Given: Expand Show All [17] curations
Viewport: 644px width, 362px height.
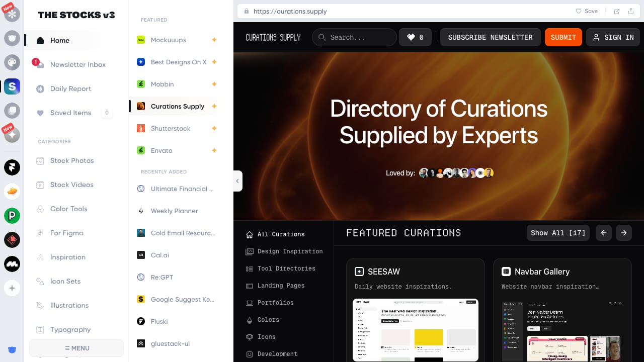Looking at the screenshot, I should (x=558, y=233).
